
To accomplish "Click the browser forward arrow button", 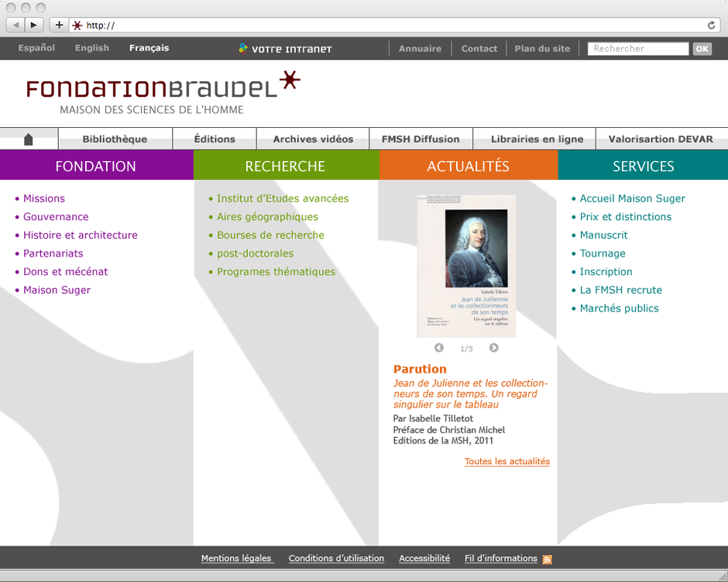I will tap(34, 25).
